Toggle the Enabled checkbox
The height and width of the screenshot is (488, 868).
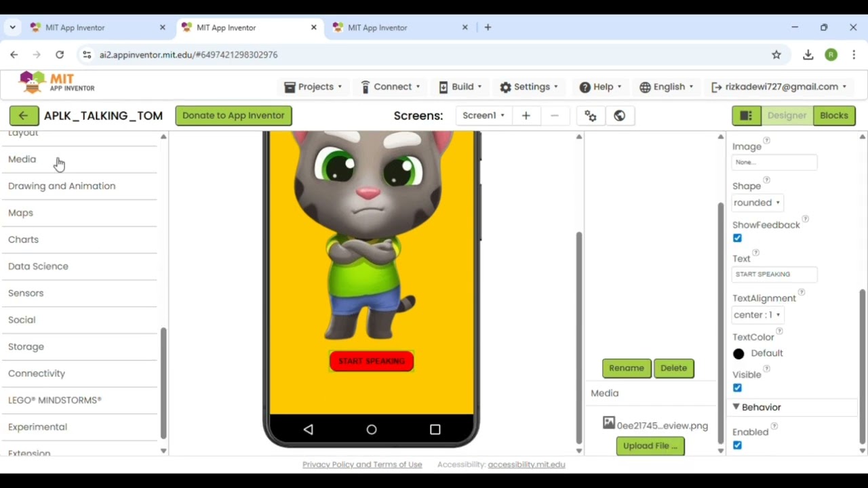click(737, 445)
